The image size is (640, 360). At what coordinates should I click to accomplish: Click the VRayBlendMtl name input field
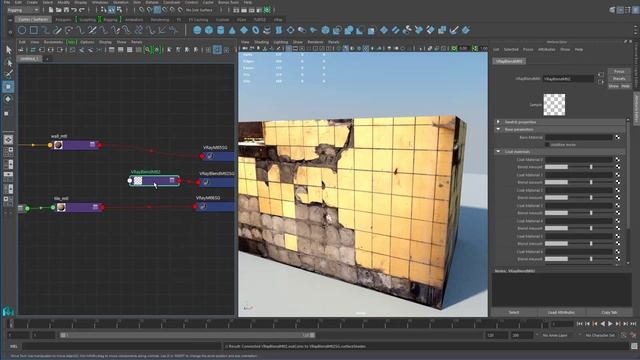(x=568, y=78)
